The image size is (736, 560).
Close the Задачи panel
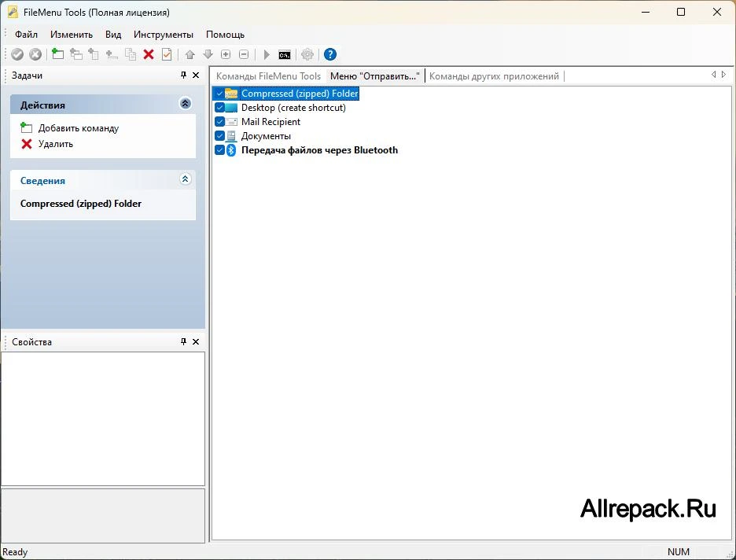197,75
